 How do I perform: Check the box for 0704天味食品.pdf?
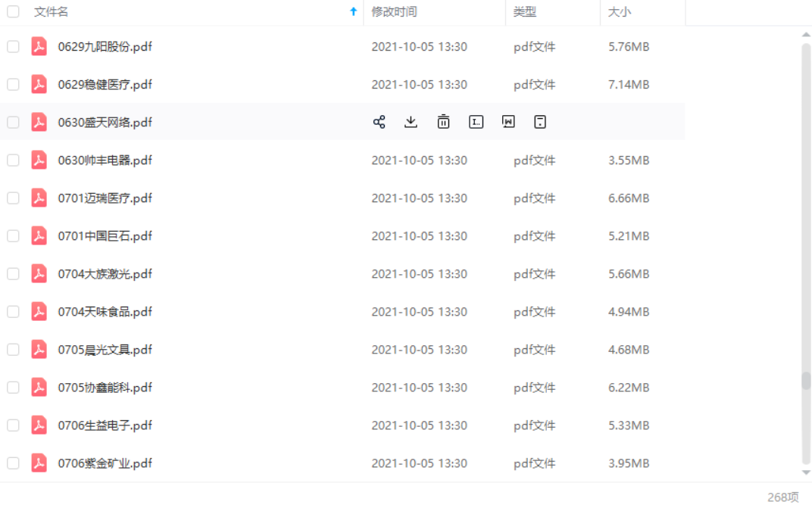[14, 312]
